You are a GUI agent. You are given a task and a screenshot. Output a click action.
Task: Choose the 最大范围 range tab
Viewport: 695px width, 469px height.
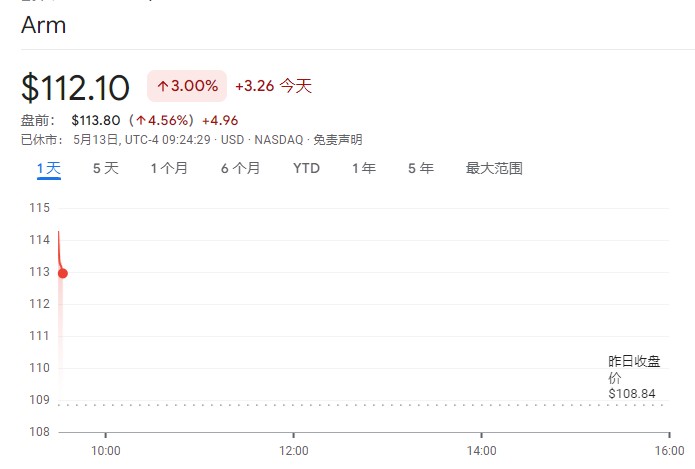click(494, 168)
